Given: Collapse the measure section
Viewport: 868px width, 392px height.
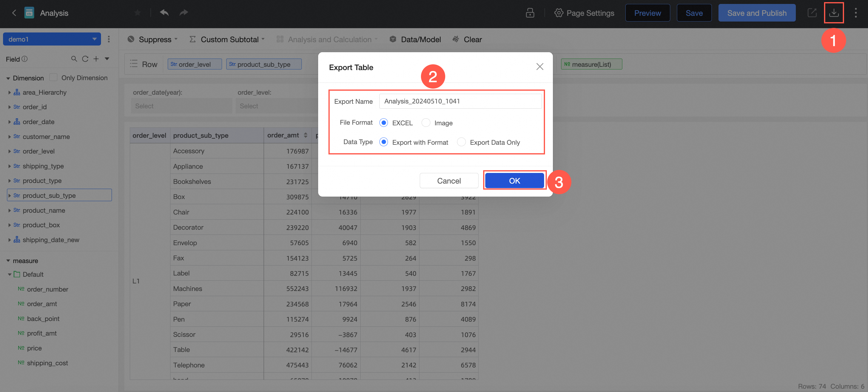Looking at the screenshot, I should pyautogui.click(x=8, y=261).
